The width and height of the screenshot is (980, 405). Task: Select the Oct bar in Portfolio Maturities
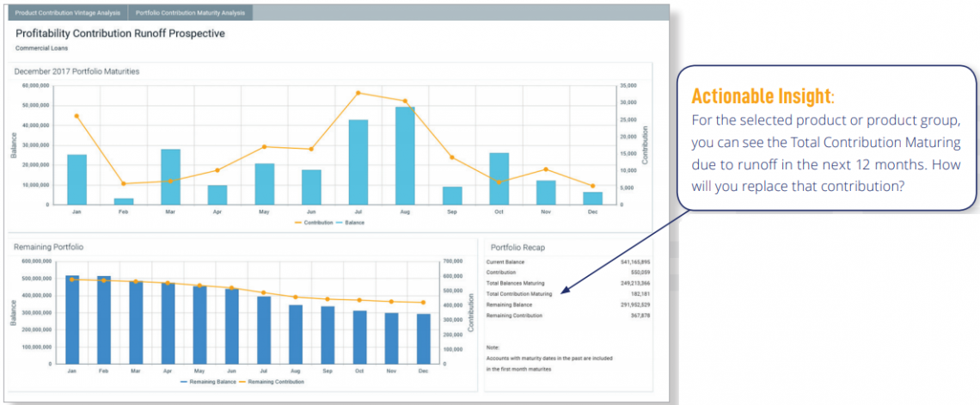499,179
